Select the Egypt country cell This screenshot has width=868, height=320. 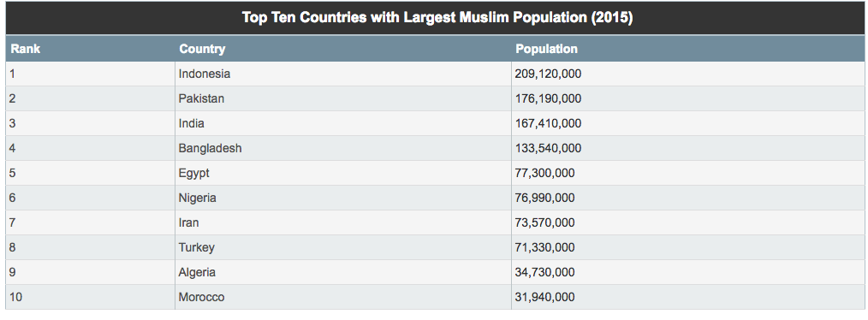[194, 174]
